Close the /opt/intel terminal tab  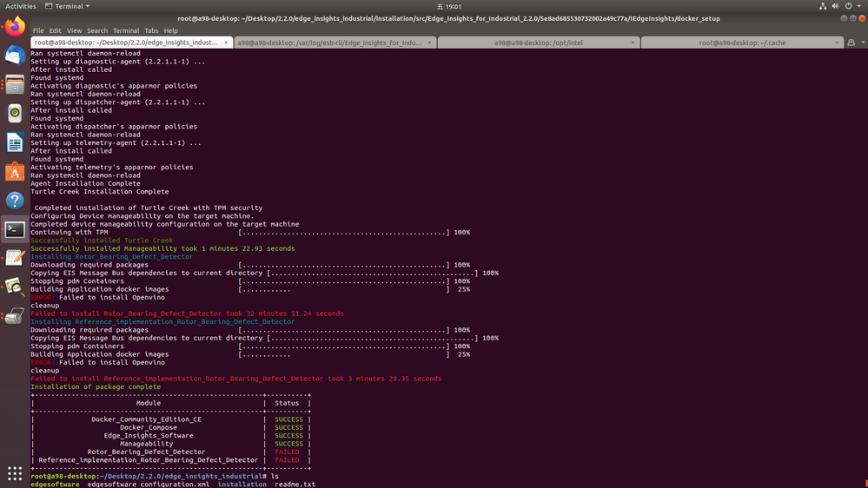(x=633, y=43)
